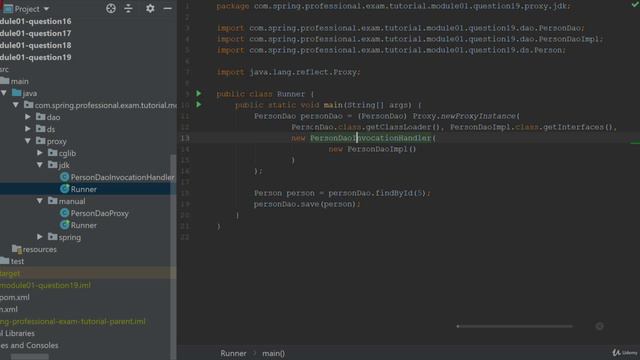
Task: Hide the Project panel with the minus icon
Action: [x=167, y=9]
